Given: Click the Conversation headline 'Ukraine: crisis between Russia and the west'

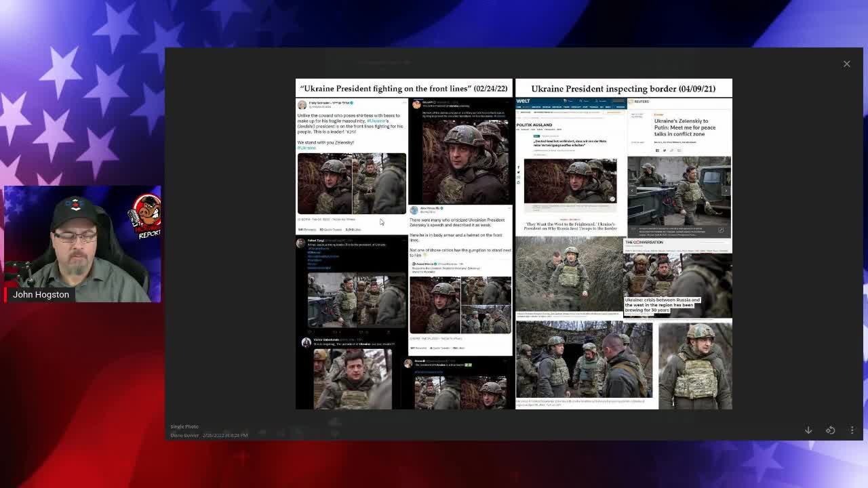Looking at the screenshot, I should point(661,304).
